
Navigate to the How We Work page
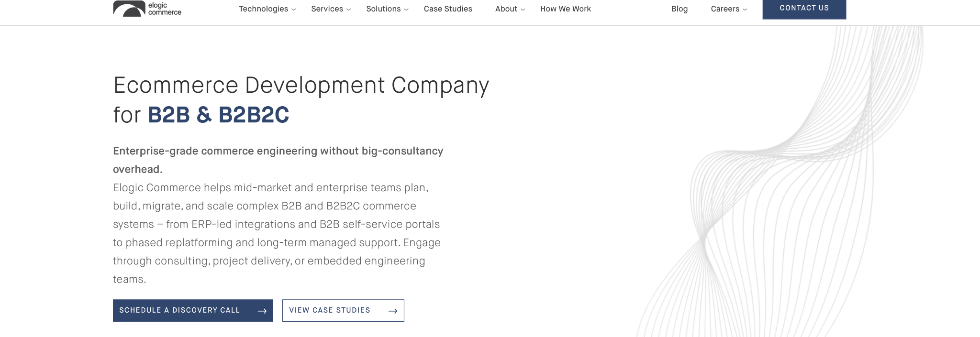566,9
